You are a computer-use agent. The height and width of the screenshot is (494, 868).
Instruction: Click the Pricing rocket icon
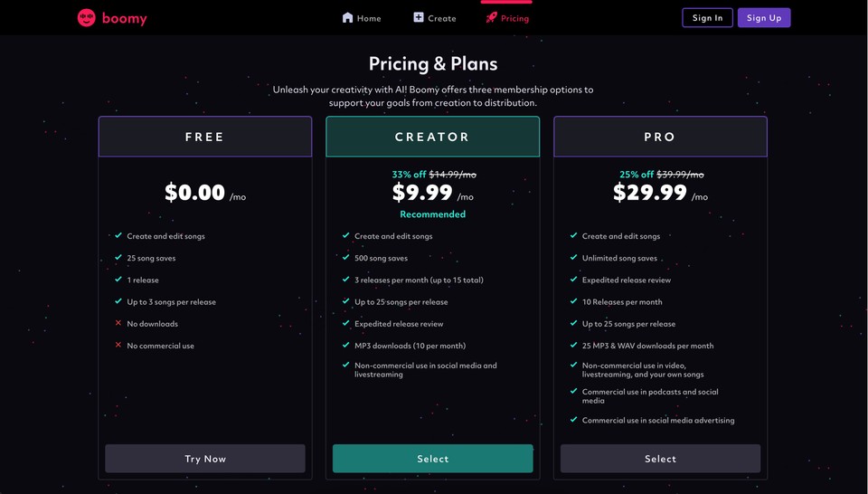click(491, 17)
